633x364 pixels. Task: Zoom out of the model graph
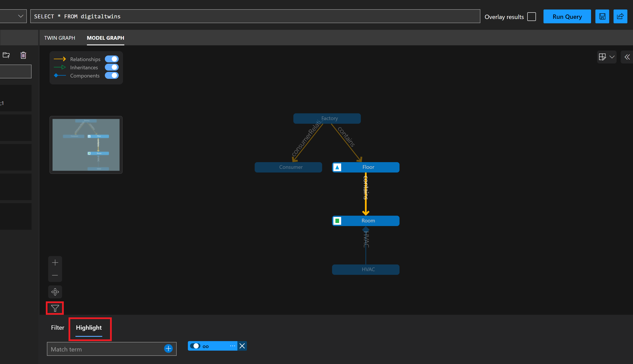tap(55, 275)
